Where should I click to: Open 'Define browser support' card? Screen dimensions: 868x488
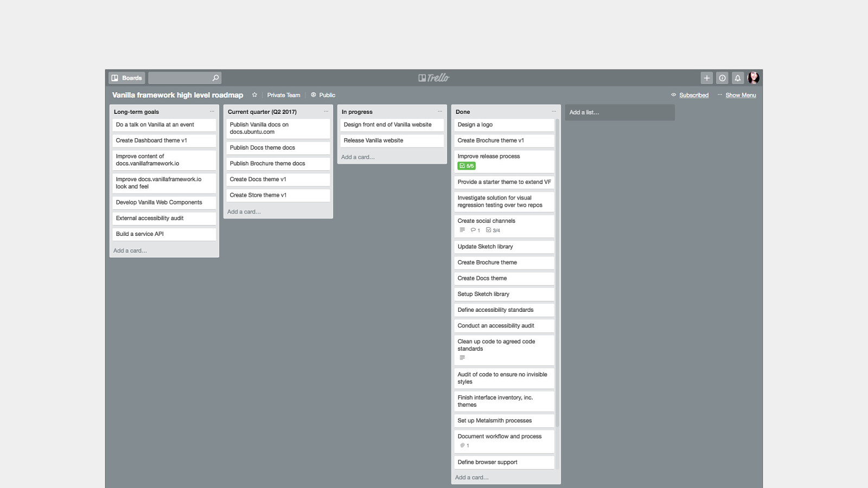pyautogui.click(x=504, y=463)
